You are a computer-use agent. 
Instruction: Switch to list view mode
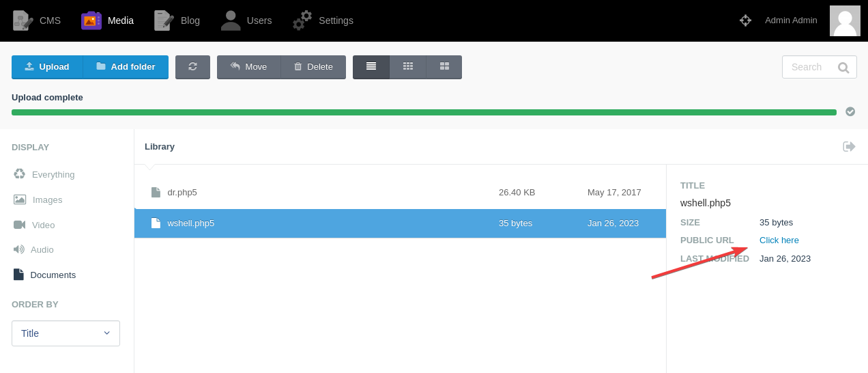click(x=371, y=67)
